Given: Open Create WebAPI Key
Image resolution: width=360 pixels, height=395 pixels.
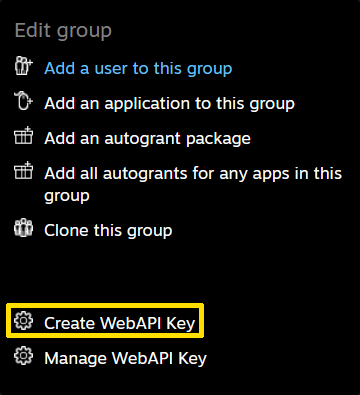Looking at the screenshot, I should 119,323.
